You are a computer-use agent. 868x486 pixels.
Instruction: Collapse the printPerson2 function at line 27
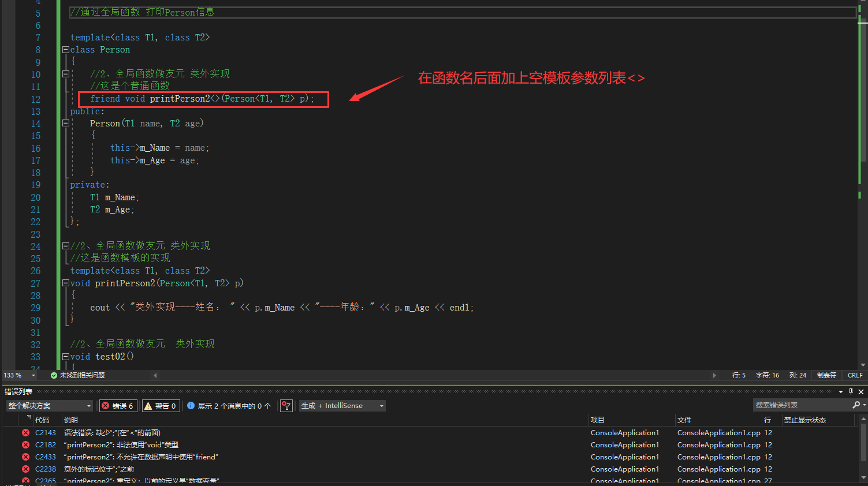pos(65,283)
